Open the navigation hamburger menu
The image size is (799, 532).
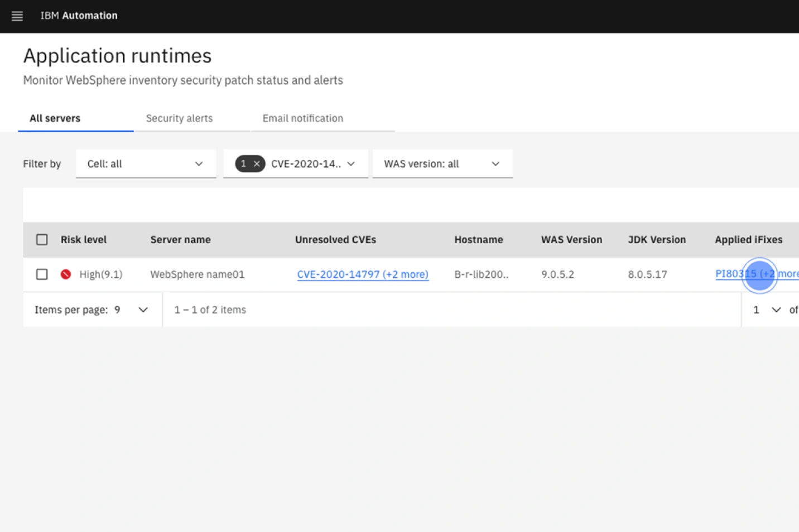point(17,16)
